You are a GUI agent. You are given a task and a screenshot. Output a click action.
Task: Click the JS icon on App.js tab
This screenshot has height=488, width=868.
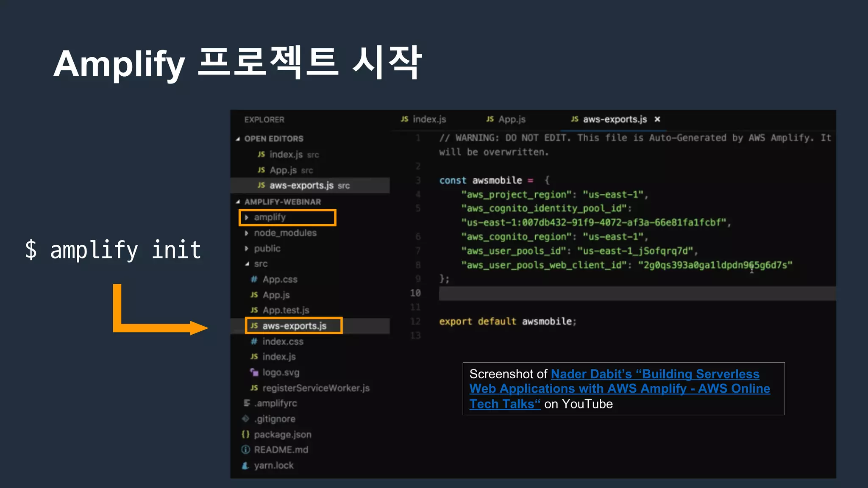[x=490, y=119]
